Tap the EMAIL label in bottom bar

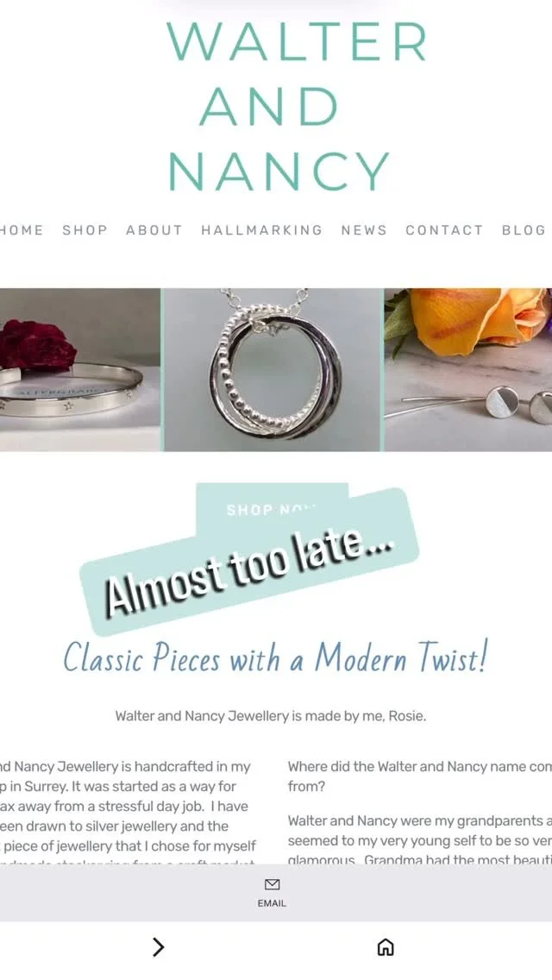pyautogui.click(x=272, y=903)
